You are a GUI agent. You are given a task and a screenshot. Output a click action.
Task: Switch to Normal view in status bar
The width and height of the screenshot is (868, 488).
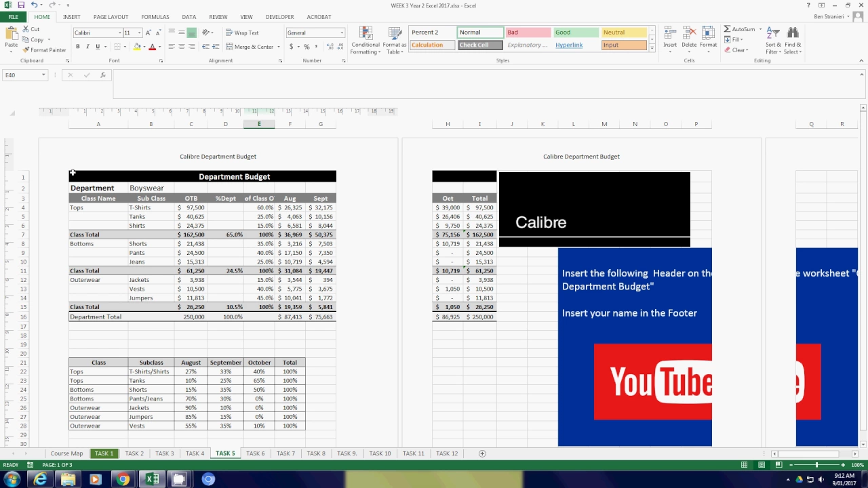pyautogui.click(x=745, y=465)
